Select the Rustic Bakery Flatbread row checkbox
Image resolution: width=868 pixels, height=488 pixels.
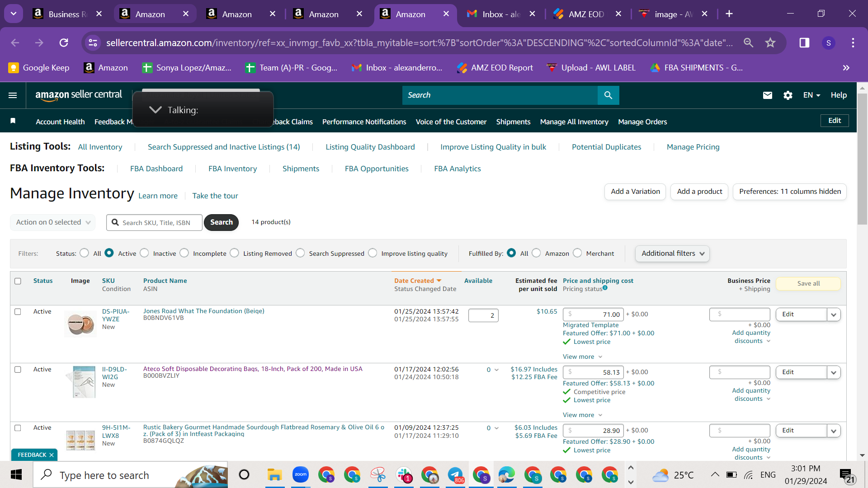pos(18,428)
